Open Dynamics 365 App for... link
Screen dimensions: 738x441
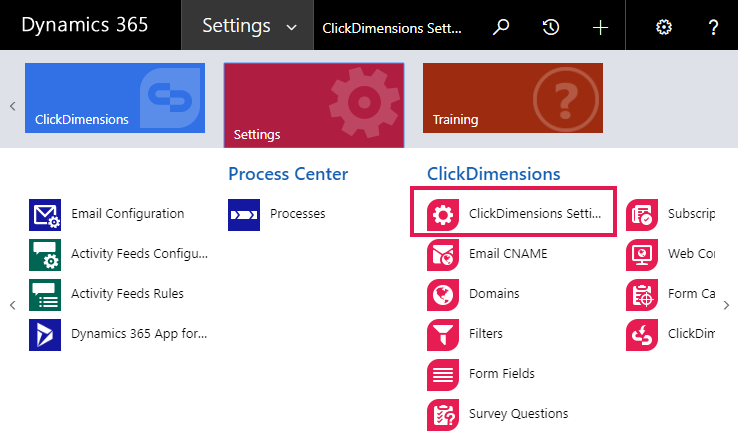point(139,334)
